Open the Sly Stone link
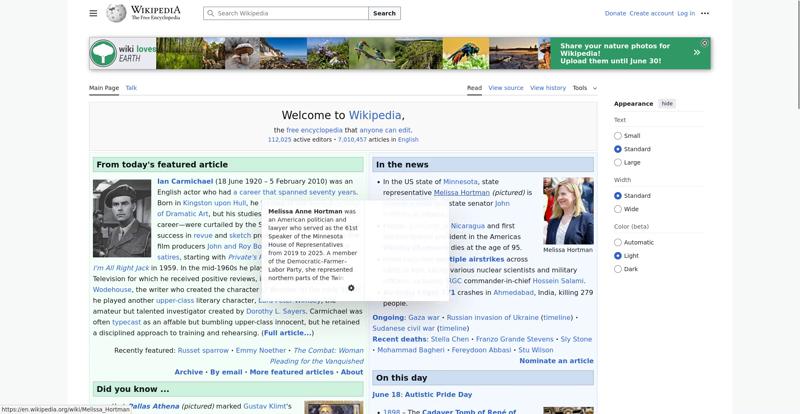Viewport: 800px width, 414px height. coord(576,339)
